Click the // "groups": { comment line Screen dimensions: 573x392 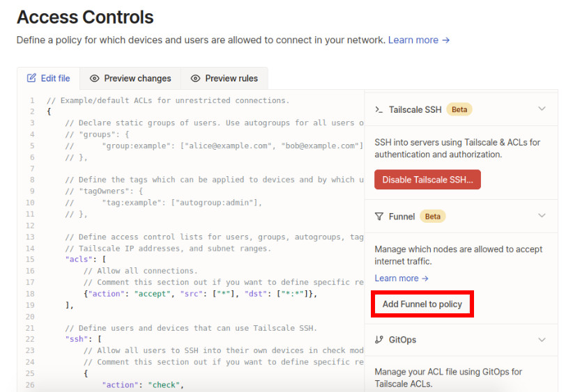(x=97, y=134)
